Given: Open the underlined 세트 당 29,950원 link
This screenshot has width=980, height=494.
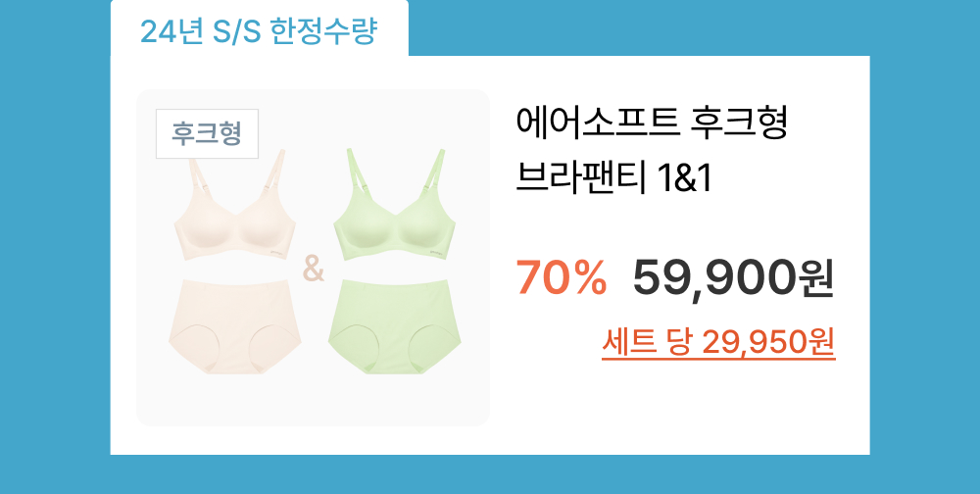Looking at the screenshot, I should pyautogui.click(x=718, y=342).
